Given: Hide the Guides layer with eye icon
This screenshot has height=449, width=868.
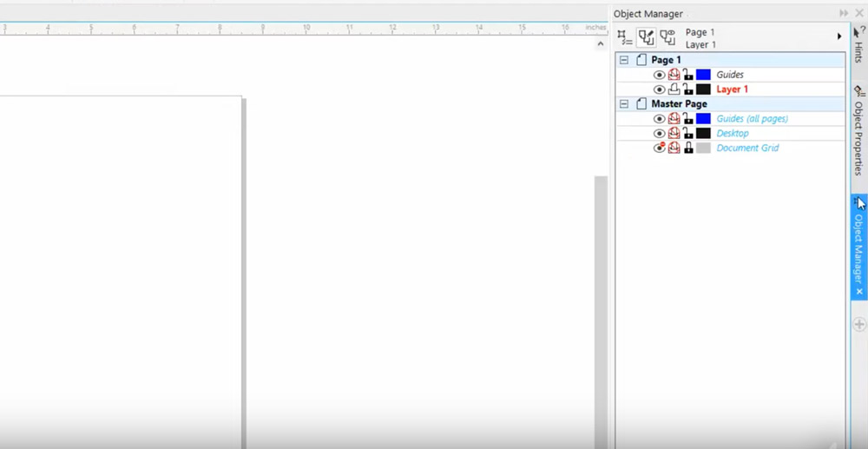Looking at the screenshot, I should click(659, 75).
